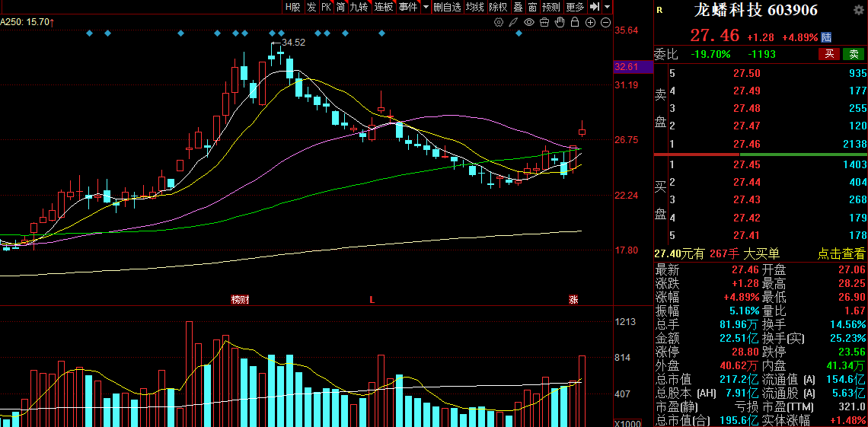The height and width of the screenshot is (427, 868).
Task: Select the drawing pen tool
Action: (x=514, y=22)
